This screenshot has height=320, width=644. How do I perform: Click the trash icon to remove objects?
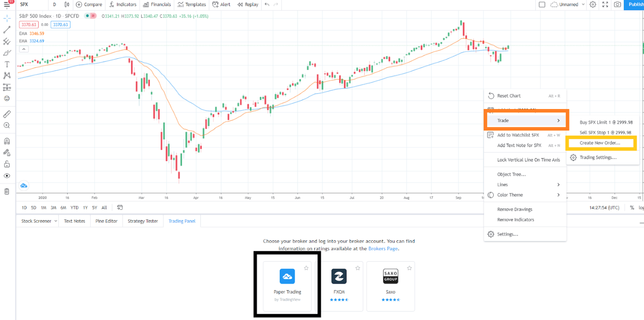point(7,191)
